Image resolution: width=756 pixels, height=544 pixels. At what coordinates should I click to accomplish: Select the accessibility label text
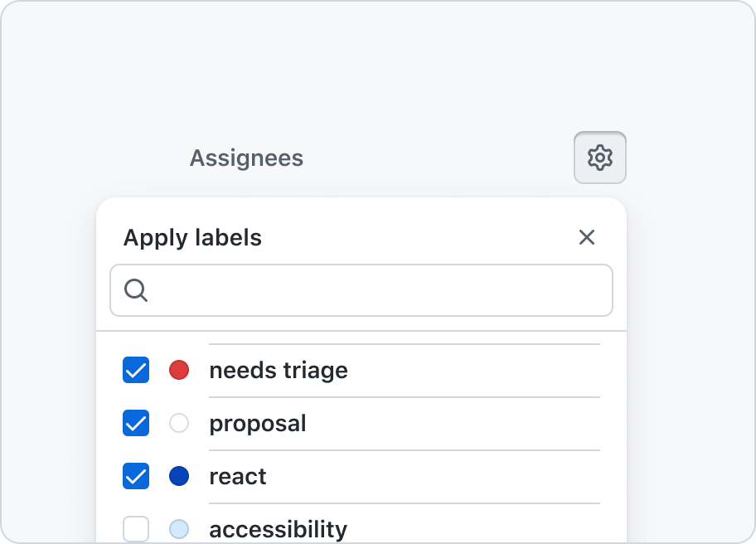tap(279, 529)
